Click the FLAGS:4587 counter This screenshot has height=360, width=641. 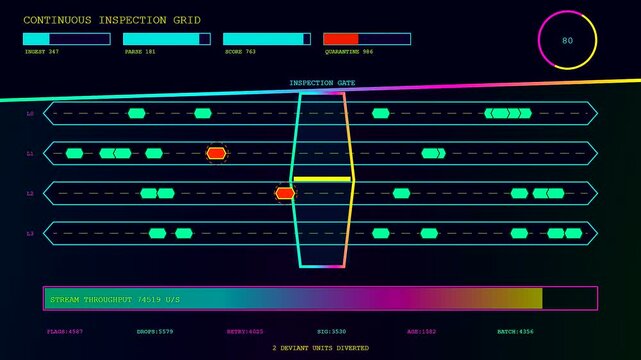[65, 331]
